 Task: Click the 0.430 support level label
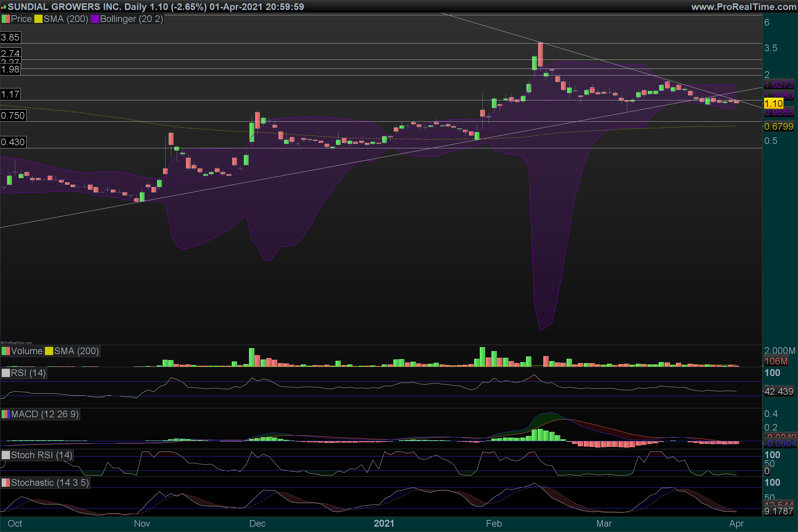13,142
